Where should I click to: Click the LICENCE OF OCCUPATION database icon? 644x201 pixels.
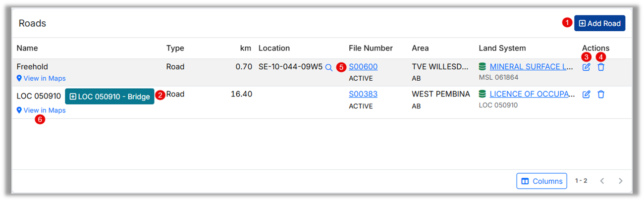483,94
